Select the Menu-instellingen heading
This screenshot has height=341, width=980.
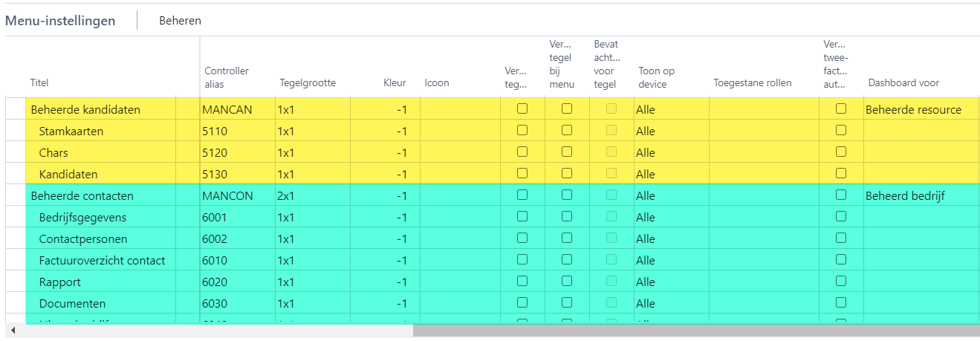click(60, 21)
